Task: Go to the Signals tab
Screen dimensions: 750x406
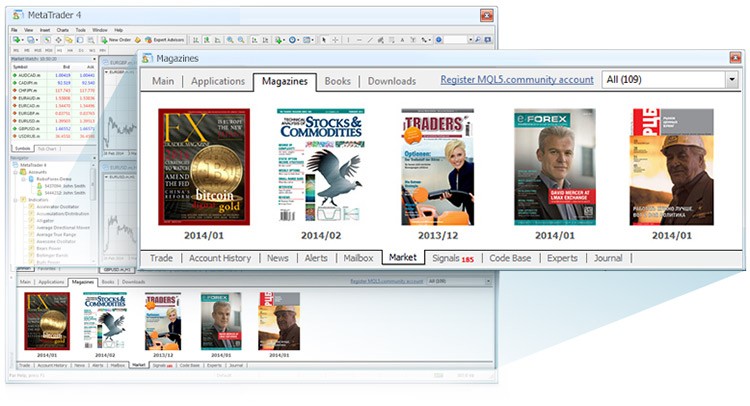Action: (x=452, y=258)
